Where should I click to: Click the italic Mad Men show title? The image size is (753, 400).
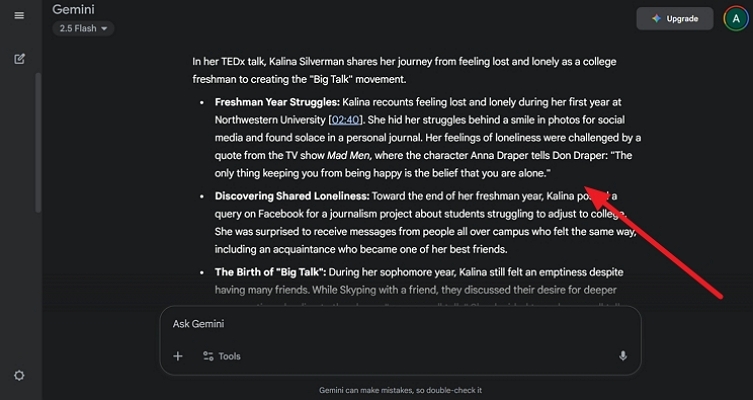tap(345, 155)
